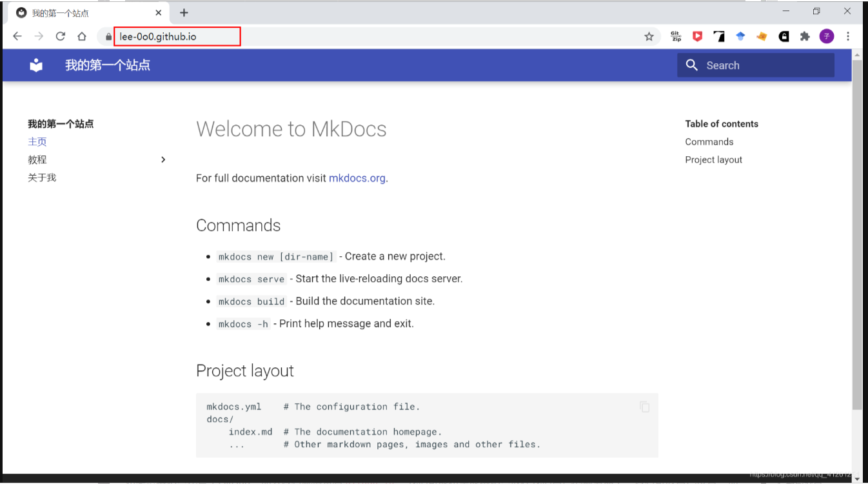The image size is (868, 484).
Task: Click the Commands section heading
Action: 239,225
